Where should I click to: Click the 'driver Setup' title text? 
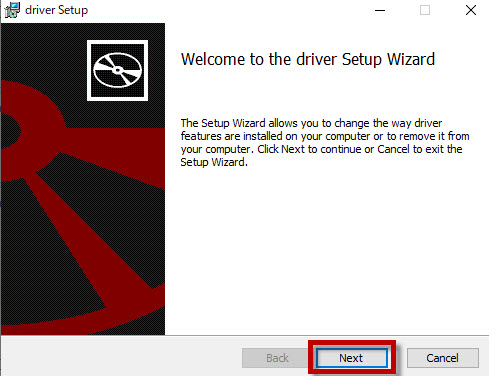click(x=56, y=10)
